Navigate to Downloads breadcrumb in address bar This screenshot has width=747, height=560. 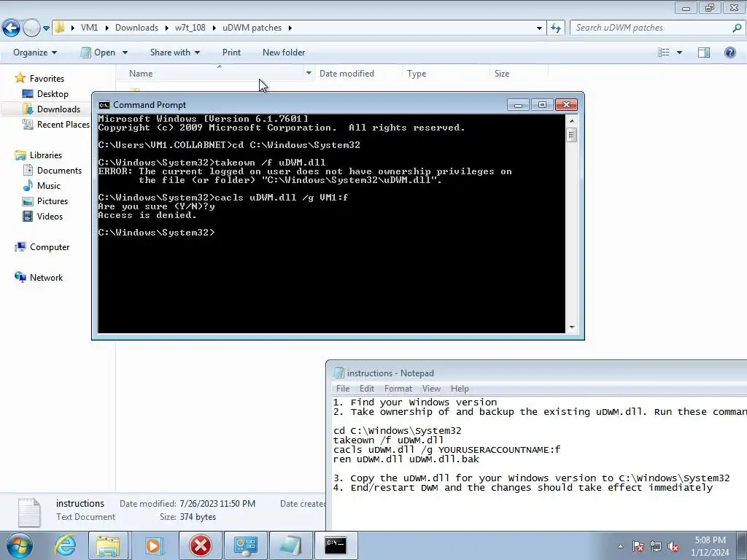(136, 28)
